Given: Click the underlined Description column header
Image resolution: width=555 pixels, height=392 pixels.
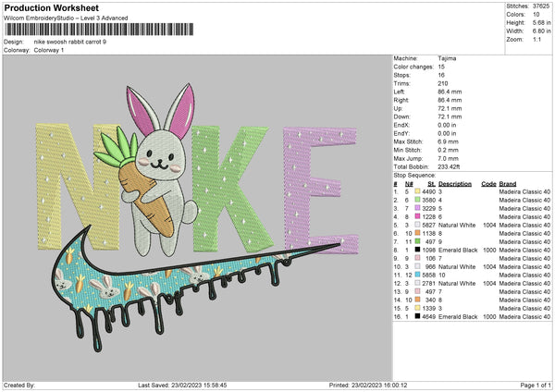Looking at the screenshot, I should [455, 183].
